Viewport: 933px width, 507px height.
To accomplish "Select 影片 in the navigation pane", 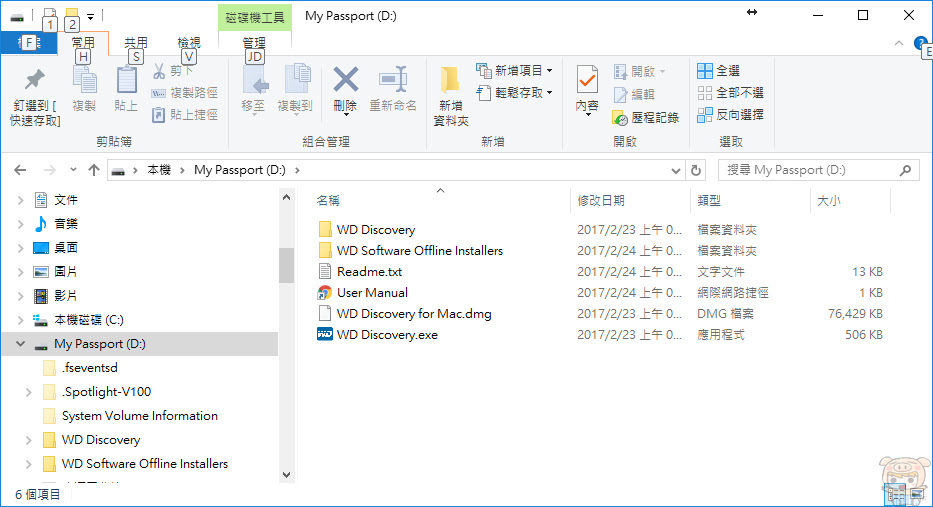I will (x=65, y=296).
